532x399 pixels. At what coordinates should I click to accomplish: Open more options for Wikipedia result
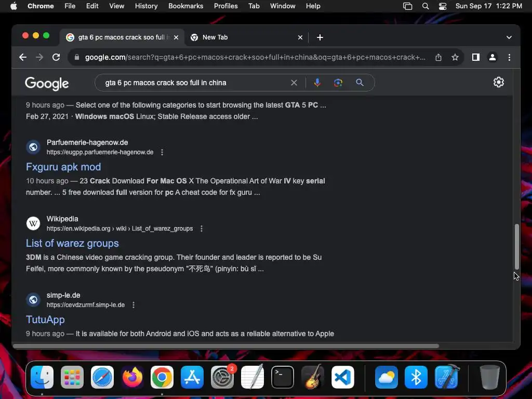(x=202, y=229)
